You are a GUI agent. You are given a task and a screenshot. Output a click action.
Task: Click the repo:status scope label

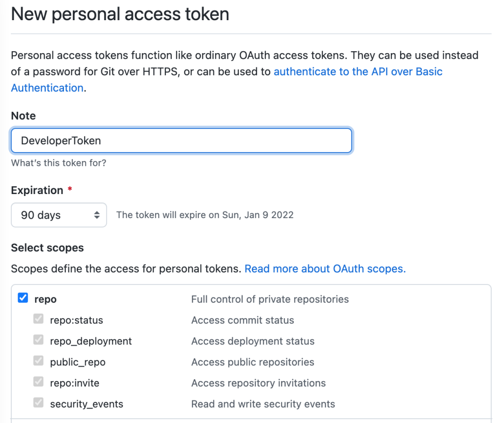point(76,321)
